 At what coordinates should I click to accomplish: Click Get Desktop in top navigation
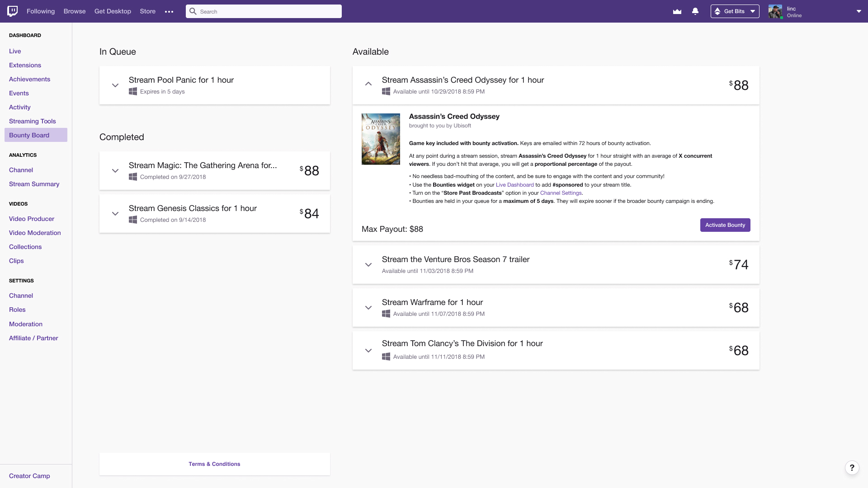113,11
